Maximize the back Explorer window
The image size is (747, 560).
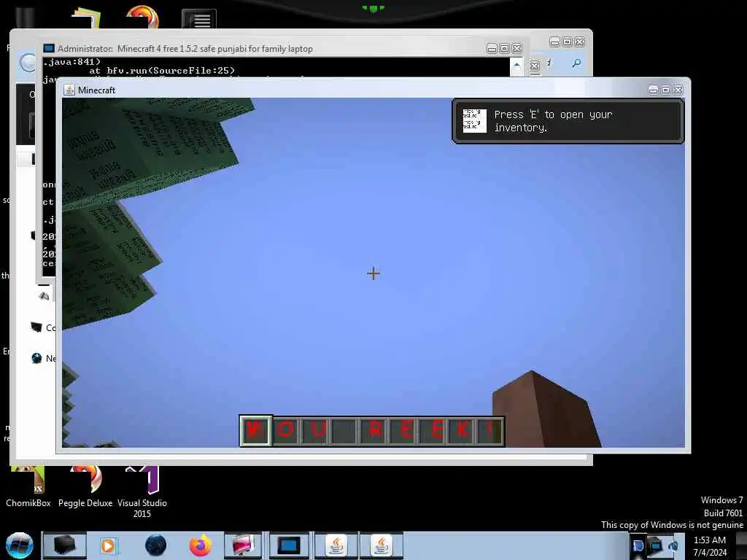click(567, 42)
